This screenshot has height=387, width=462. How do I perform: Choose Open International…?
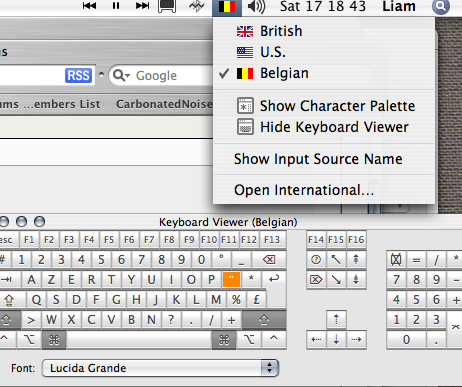[x=324, y=190]
